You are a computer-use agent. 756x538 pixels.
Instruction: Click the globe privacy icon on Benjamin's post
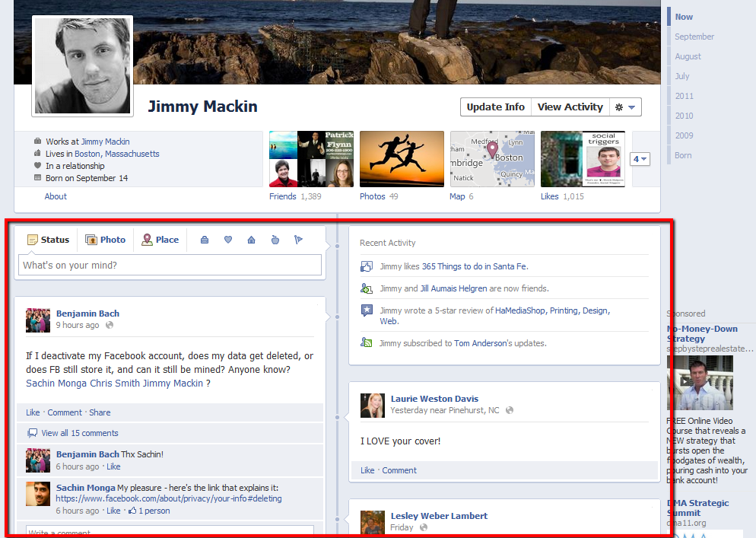(x=110, y=325)
